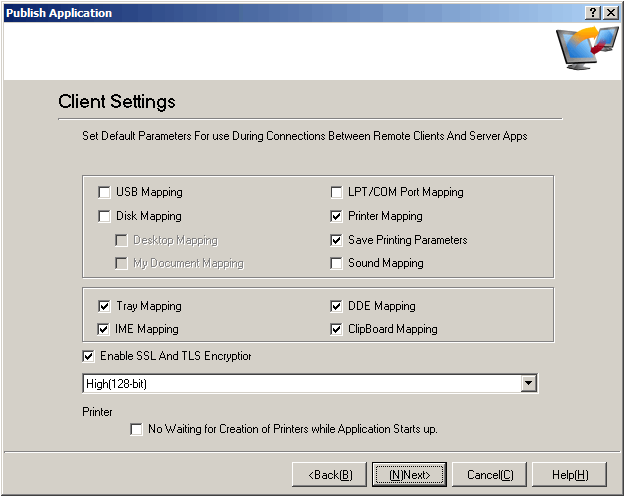Proceed with the Next button
The image size is (624, 496).
(409, 474)
